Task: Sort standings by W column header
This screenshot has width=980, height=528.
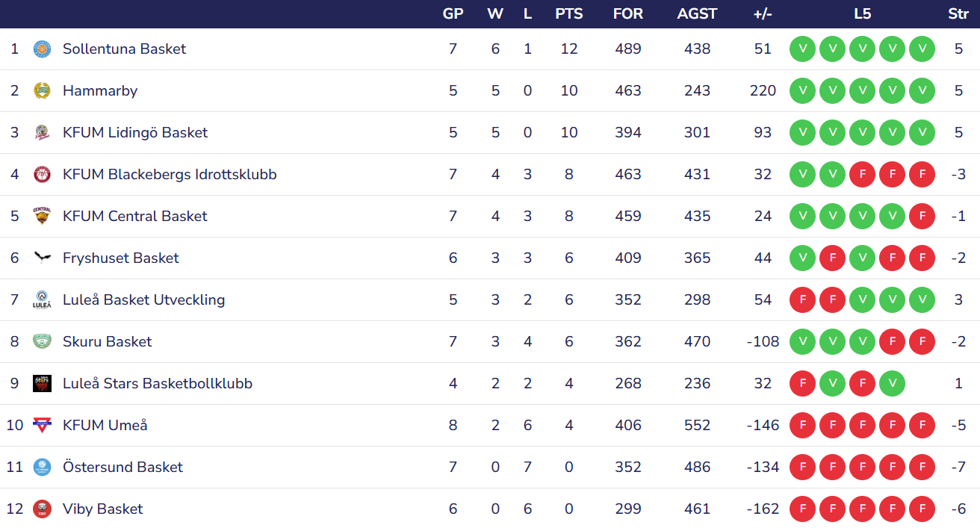Action: pos(494,14)
